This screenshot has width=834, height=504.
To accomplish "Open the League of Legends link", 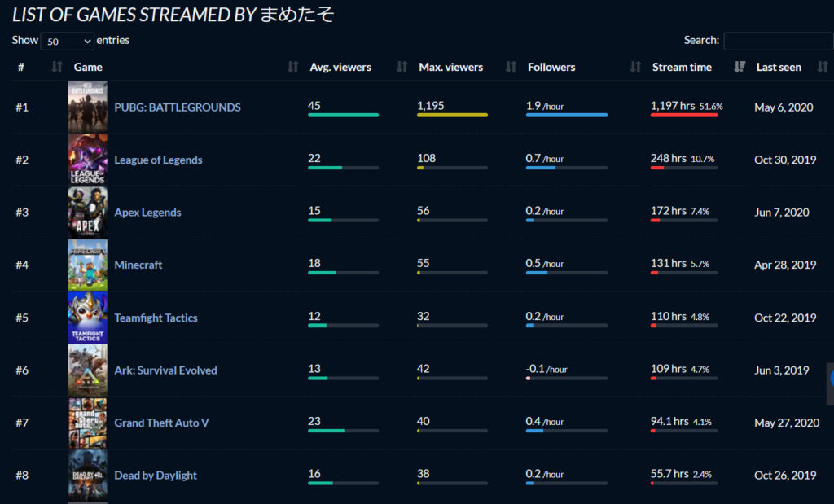I will pos(158,160).
